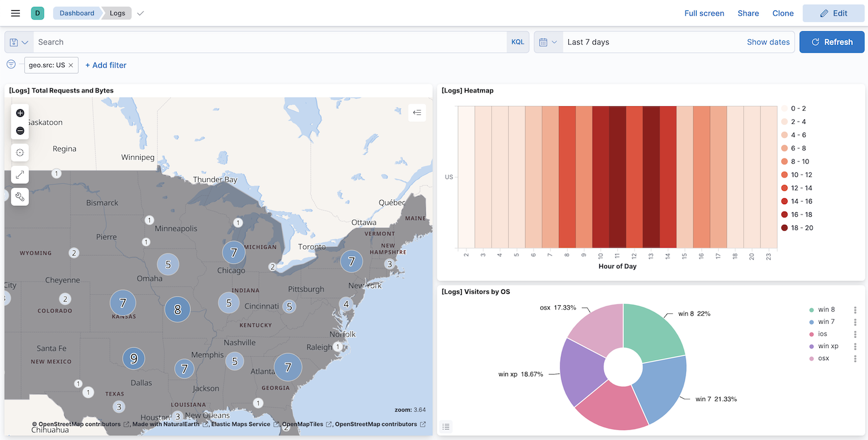Viewport: 868px width, 440px height.
Task: Open the Share options
Action: coord(748,13)
